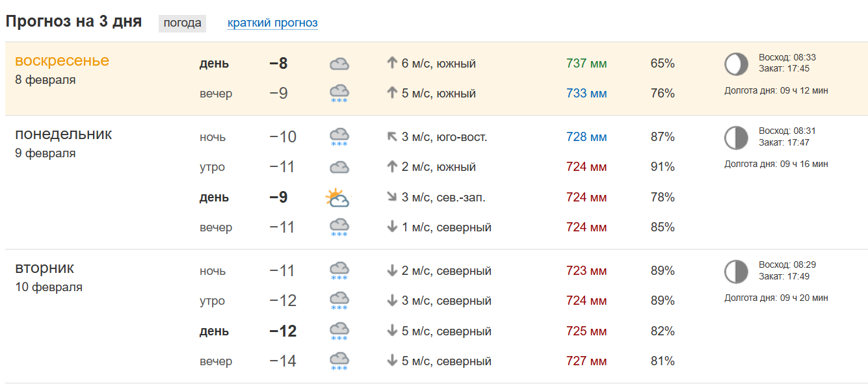Viewport: 868px width, 386px height.
Task: Click the cloudy icon for Monday morning
Action: (x=339, y=167)
